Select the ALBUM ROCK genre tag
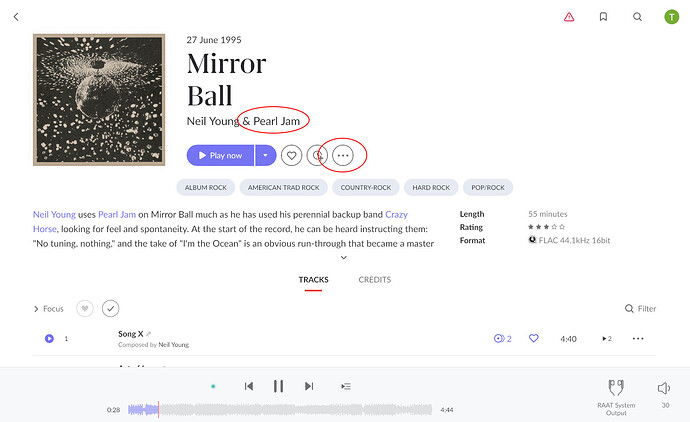The height and width of the screenshot is (422, 690). [x=206, y=187]
